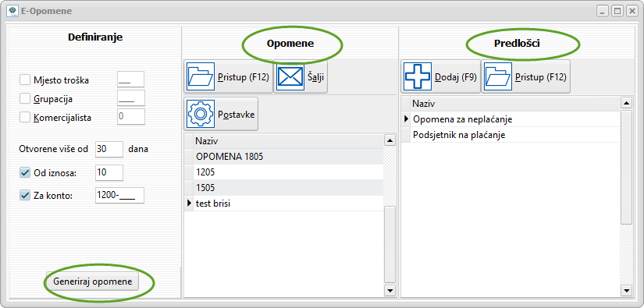This screenshot has height=308, width=644.
Task: Click the Predlošci list scroll down arrow
Action: click(626, 290)
